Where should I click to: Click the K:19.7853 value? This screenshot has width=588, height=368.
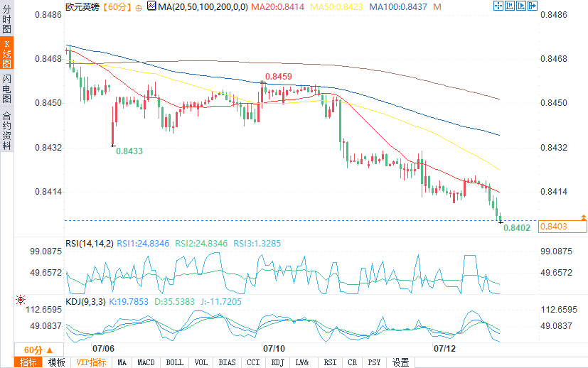pyautogui.click(x=129, y=302)
